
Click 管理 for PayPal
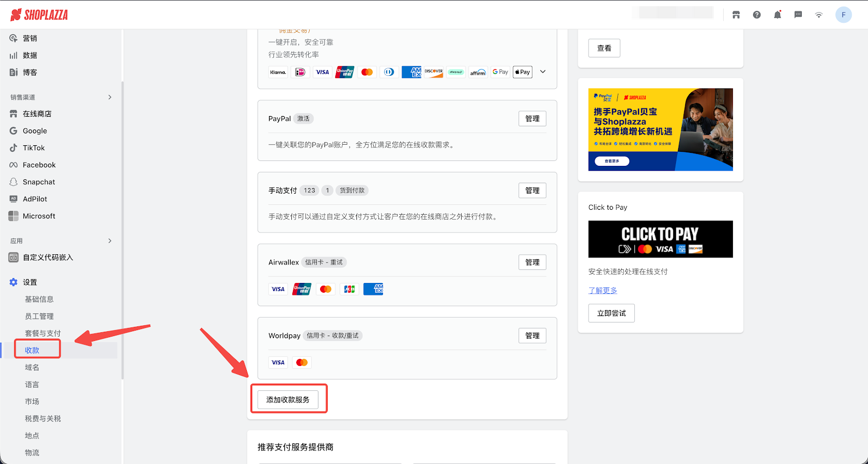coord(532,119)
